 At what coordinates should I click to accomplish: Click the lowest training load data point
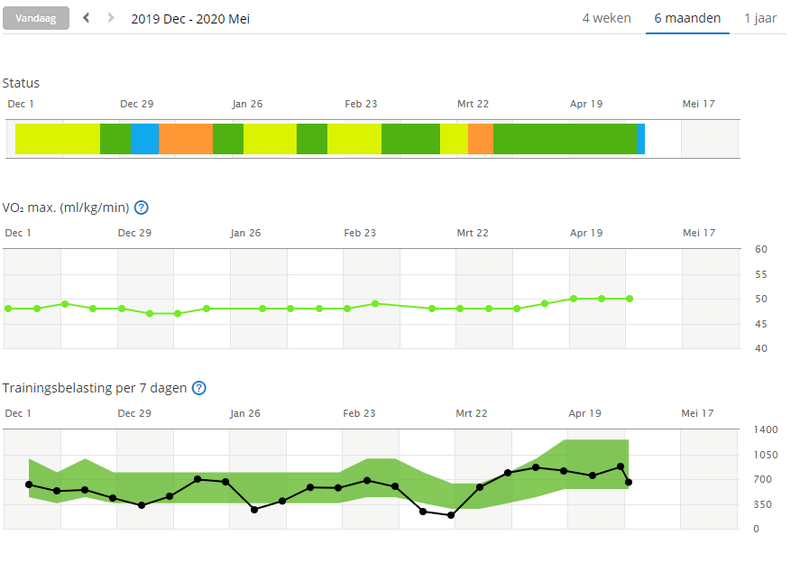pos(451,515)
